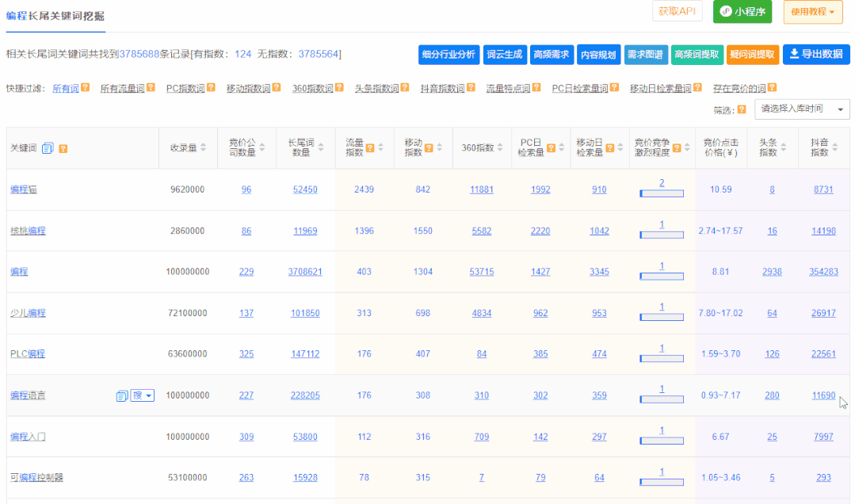
Task: Click the competition level bar in PLC编程 row
Action: click(x=662, y=358)
